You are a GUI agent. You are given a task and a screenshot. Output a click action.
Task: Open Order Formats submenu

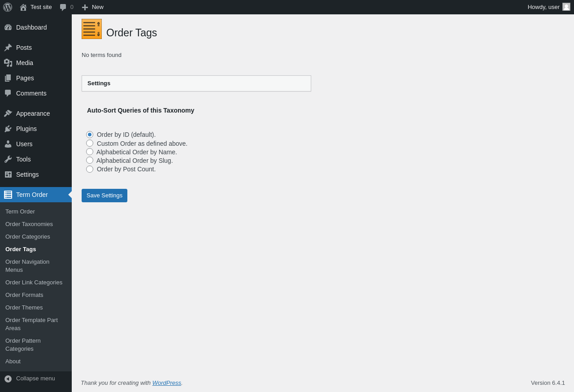click(x=24, y=295)
